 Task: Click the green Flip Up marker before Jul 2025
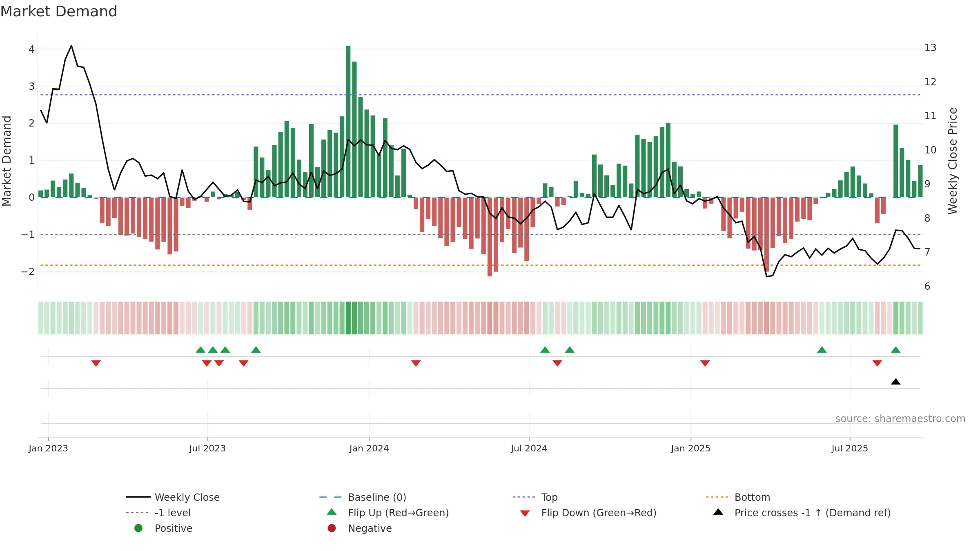822,350
